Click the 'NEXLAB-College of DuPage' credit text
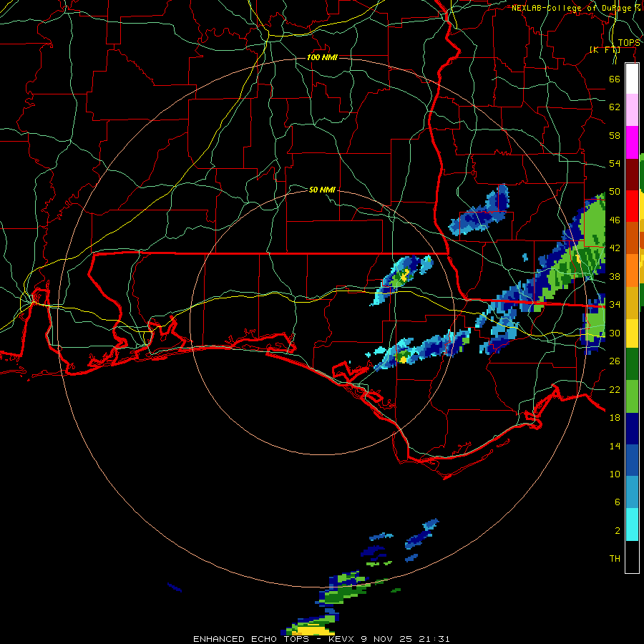The image size is (644, 644). pos(571,8)
